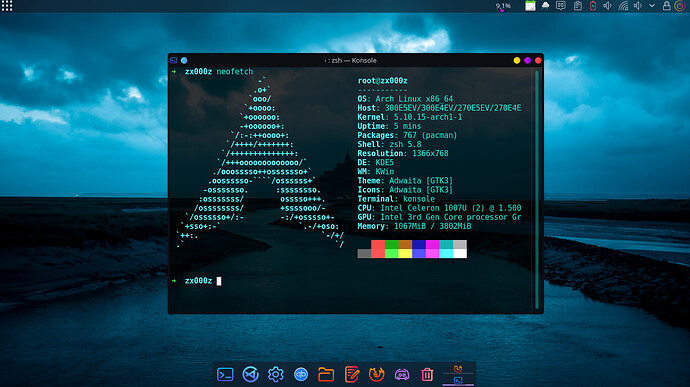
Task: Click the yellow swatch in the neofetch palette
Action: click(x=405, y=253)
